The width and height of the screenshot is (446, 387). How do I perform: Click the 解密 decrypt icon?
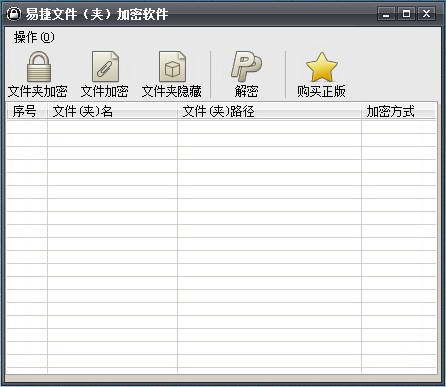(x=247, y=67)
